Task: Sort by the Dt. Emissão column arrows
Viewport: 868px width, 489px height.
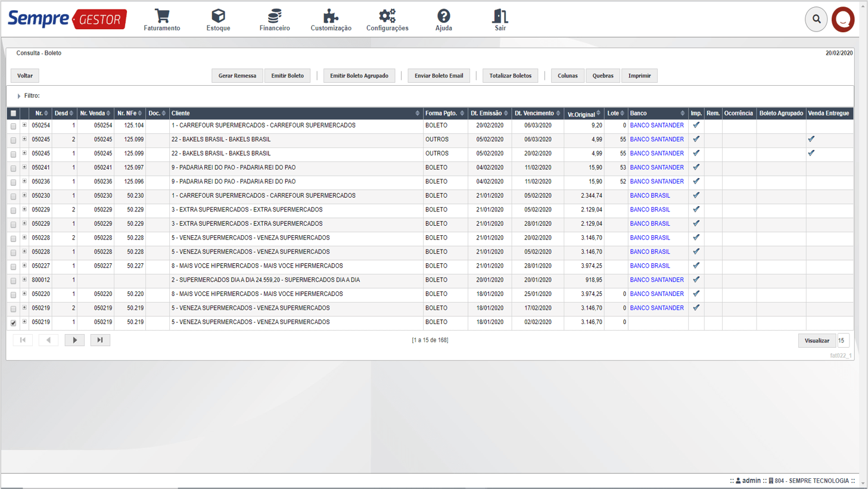Action: [x=506, y=113]
